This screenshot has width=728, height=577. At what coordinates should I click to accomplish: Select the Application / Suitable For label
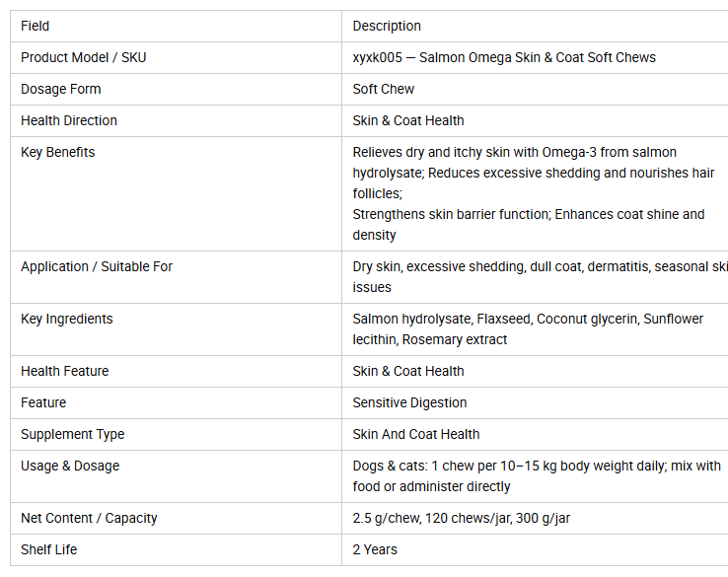click(x=97, y=266)
